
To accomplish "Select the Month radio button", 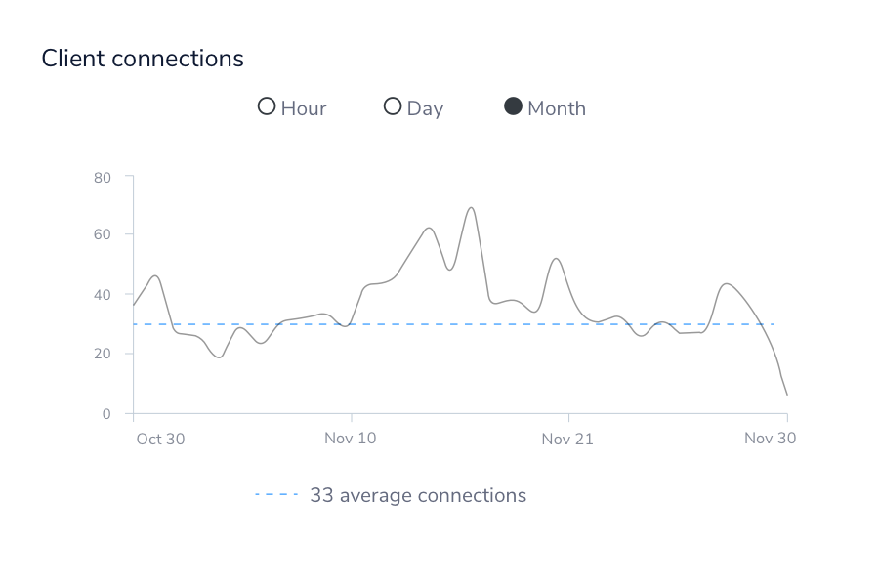I will tap(512, 106).
